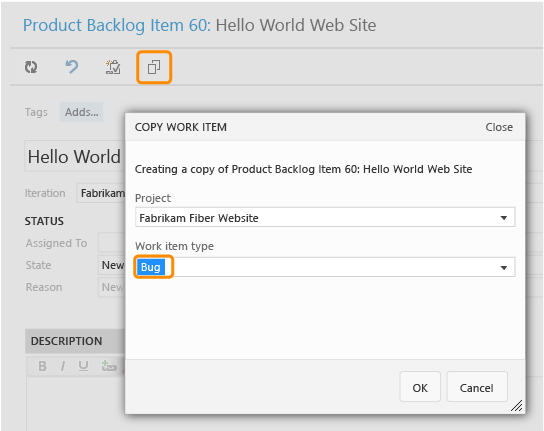The image size is (544, 431).
Task: Click the Assigned To field
Action: pyautogui.click(x=112, y=243)
